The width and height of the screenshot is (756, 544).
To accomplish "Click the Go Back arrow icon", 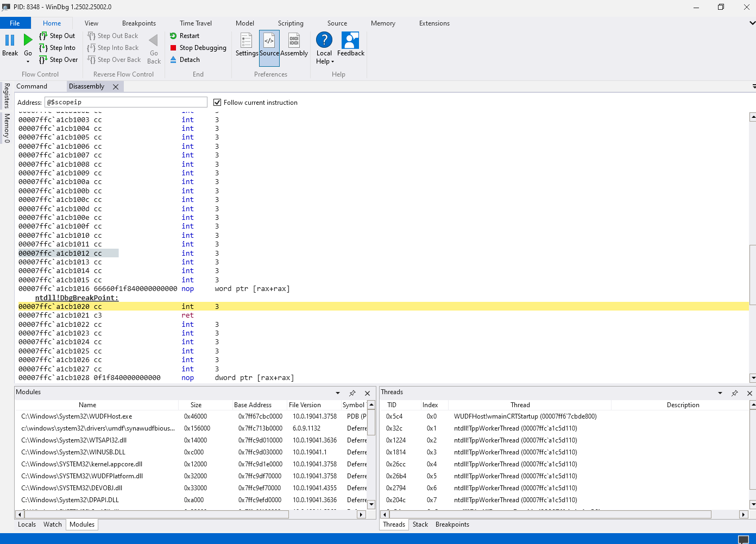I will [x=154, y=40].
